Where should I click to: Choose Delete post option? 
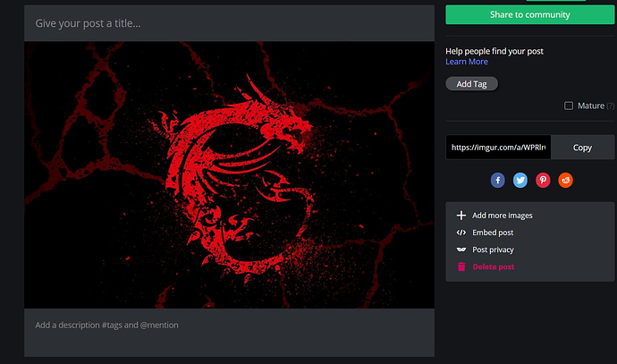(493, 267)
